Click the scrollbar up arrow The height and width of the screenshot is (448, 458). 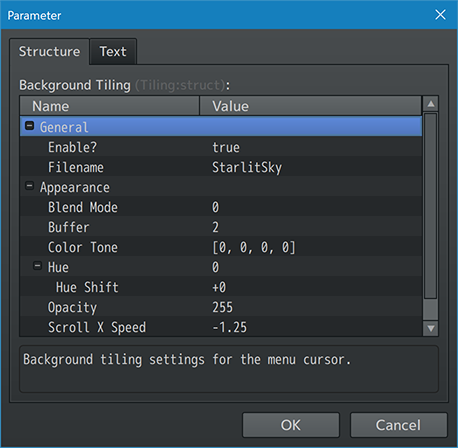click(x=431, y=104)
